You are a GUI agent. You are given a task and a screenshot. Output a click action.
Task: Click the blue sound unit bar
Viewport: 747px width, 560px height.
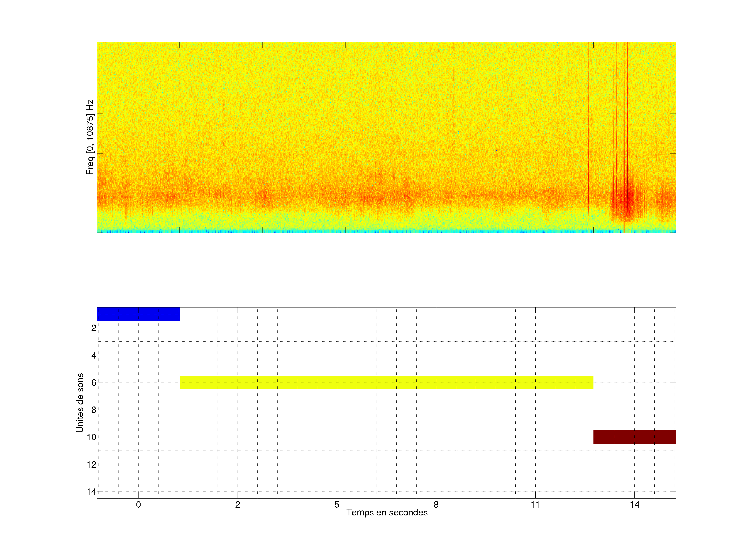[138, 314]
